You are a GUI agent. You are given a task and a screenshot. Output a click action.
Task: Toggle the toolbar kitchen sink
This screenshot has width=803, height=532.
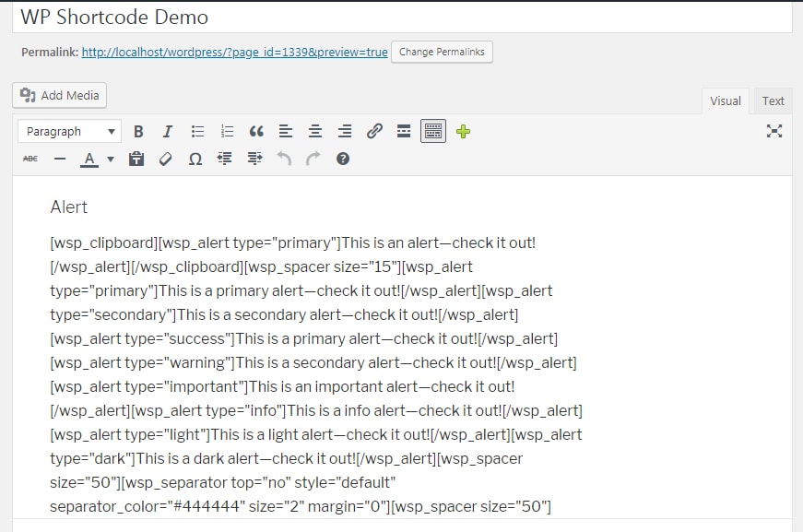point(433,131)
